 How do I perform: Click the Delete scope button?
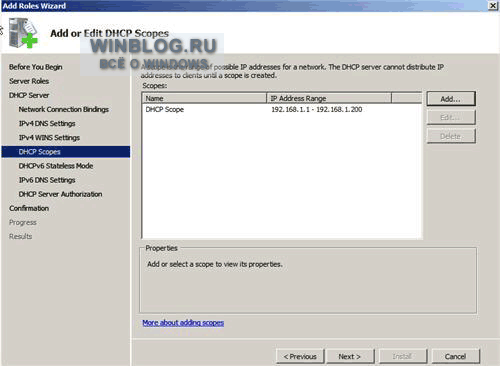coord(451,136)
